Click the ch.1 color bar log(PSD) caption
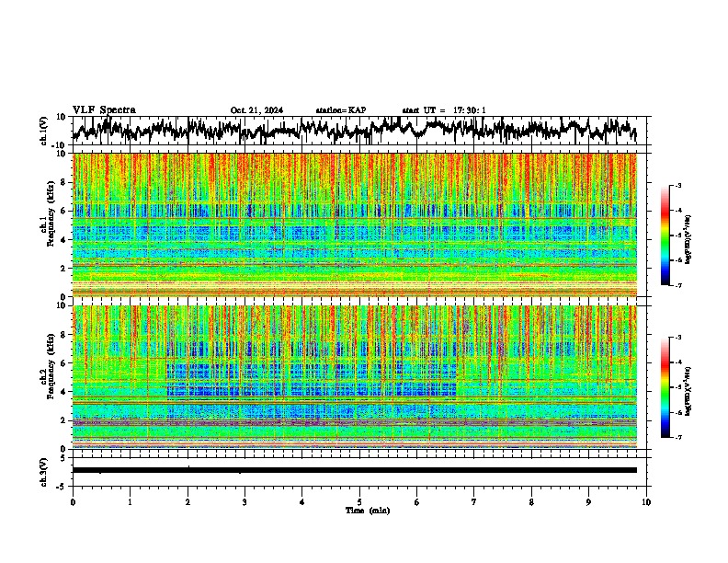The height and width of the screenshot is (563, 728). [x=688, y=239]
